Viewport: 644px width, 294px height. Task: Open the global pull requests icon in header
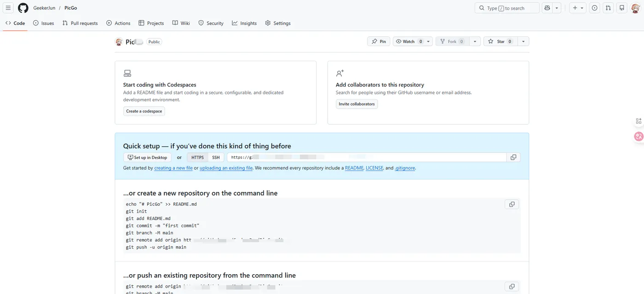click(608, 8)
